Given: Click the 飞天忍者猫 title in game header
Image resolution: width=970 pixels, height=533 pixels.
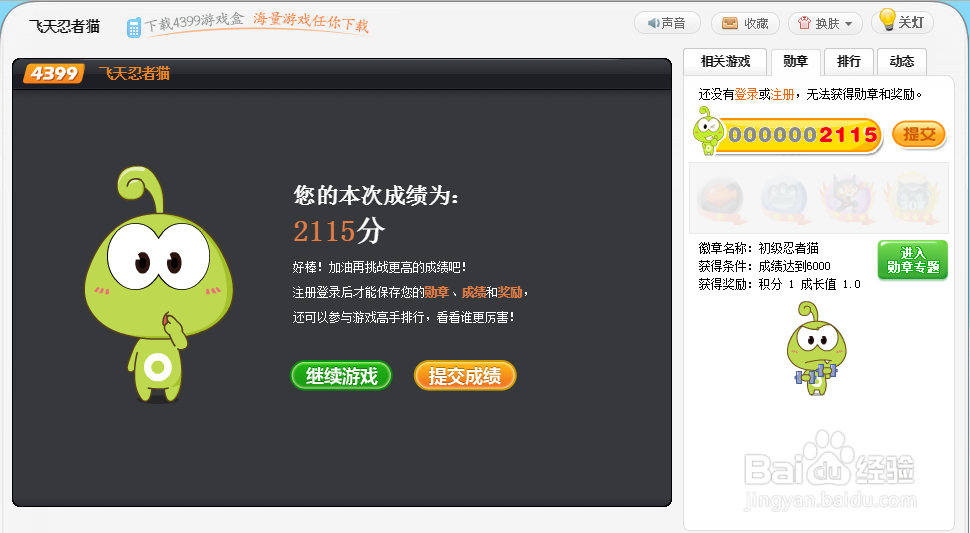Looking at the screenshot, I should coord(134,74).
